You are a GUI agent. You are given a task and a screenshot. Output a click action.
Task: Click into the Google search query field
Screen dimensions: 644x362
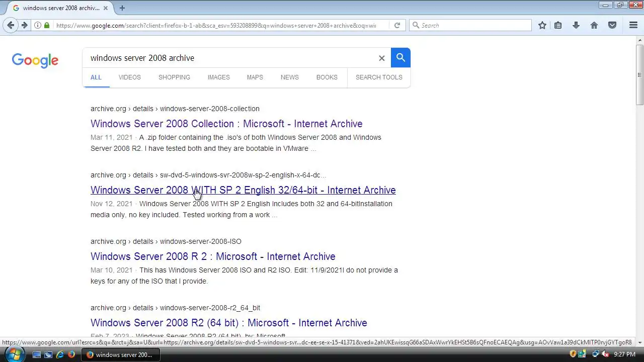[x=231, y=58]
